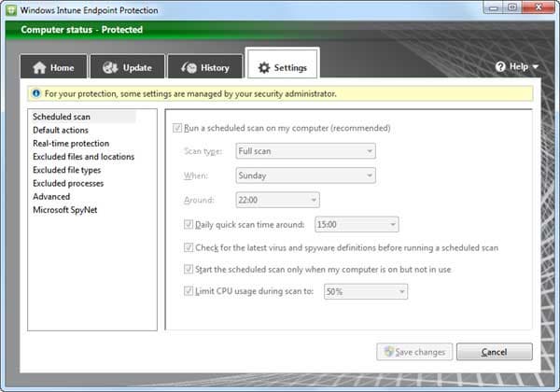Viewport: 560px width, 392px height.
Task: Click the blue info icon in notification bar
Action: [x=36, y=93]
